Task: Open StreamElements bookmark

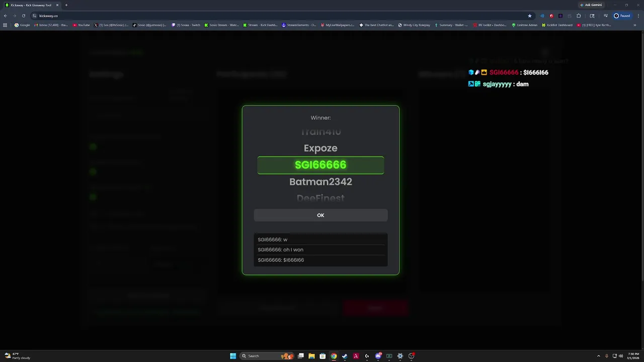Action: coord(299,25)
